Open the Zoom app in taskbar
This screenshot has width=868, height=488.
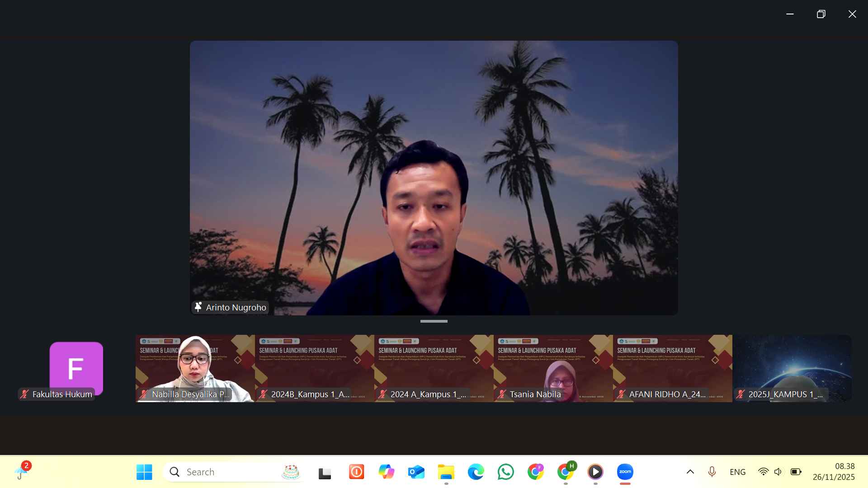pyautogui.click(x=625, y=472)
